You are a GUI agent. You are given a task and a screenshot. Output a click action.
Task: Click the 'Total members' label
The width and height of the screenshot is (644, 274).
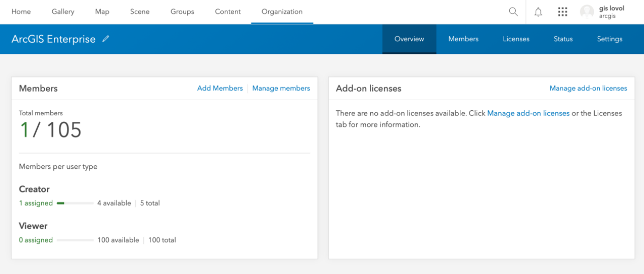click(41, 113)
